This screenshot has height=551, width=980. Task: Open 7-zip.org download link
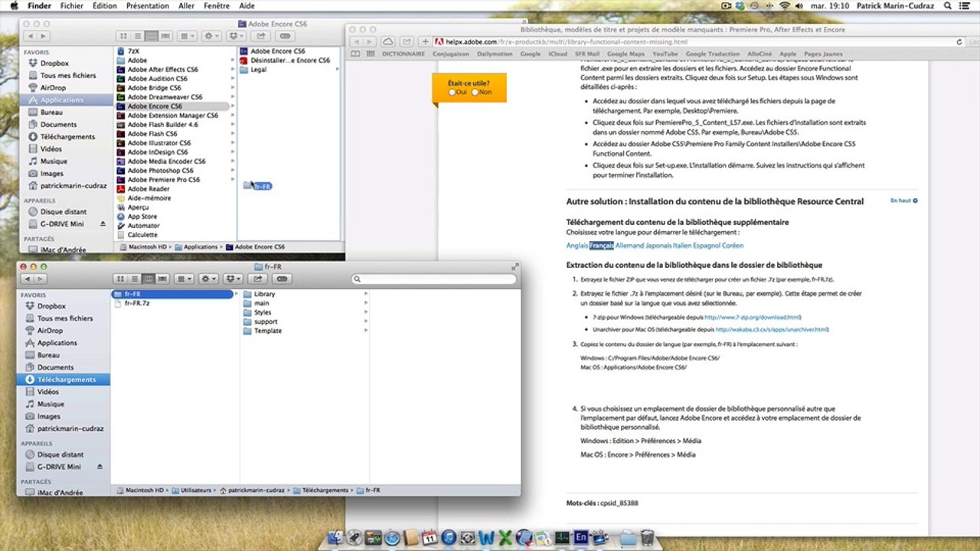click(753, 317)
